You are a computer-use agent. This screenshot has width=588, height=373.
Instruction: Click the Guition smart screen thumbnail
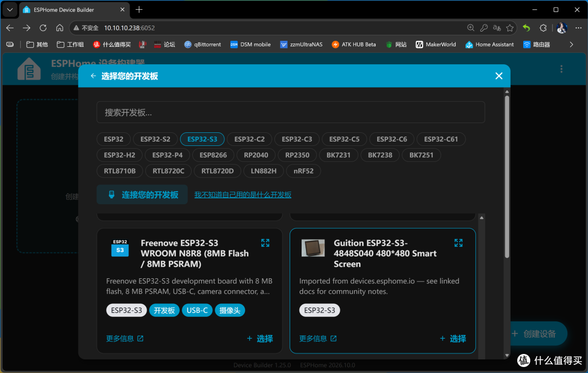coord(313,248)
